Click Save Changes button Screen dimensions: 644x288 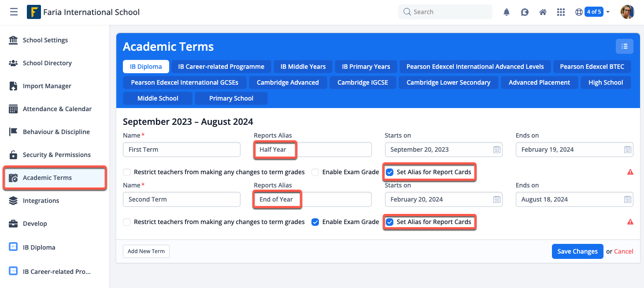[577, 251]
